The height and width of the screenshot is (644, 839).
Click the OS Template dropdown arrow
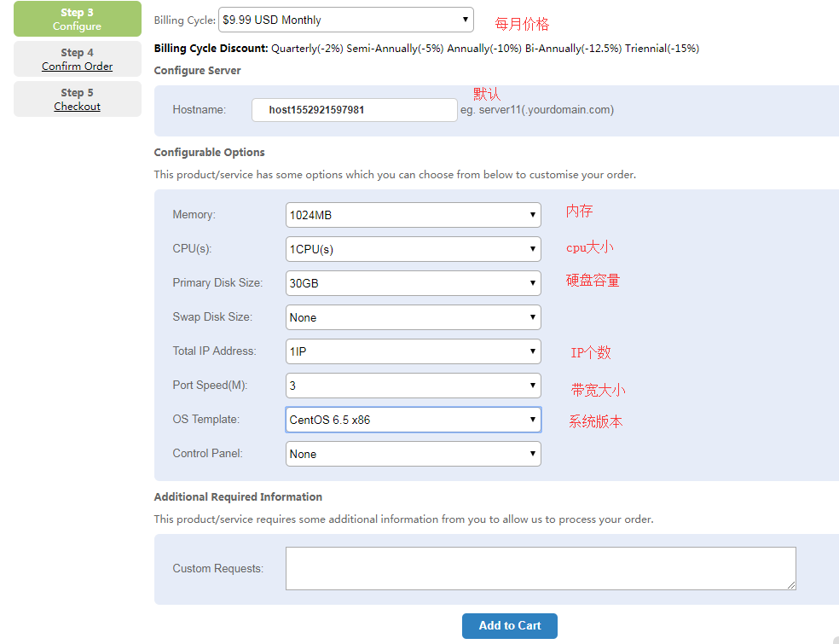tap(533, 420)
